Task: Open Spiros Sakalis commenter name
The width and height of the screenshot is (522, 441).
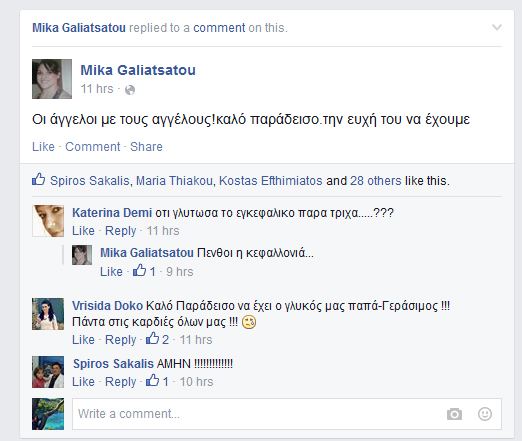Action: [113, 364]
